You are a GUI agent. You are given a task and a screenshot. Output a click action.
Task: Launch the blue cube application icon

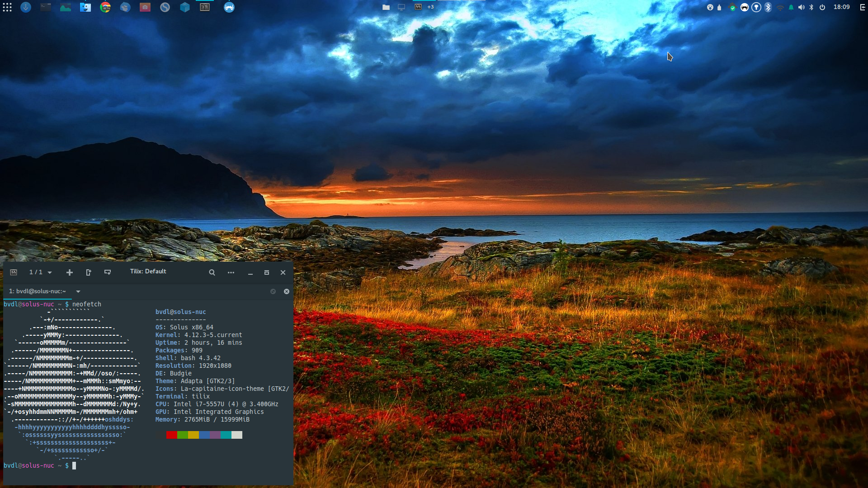click(185, 7)
